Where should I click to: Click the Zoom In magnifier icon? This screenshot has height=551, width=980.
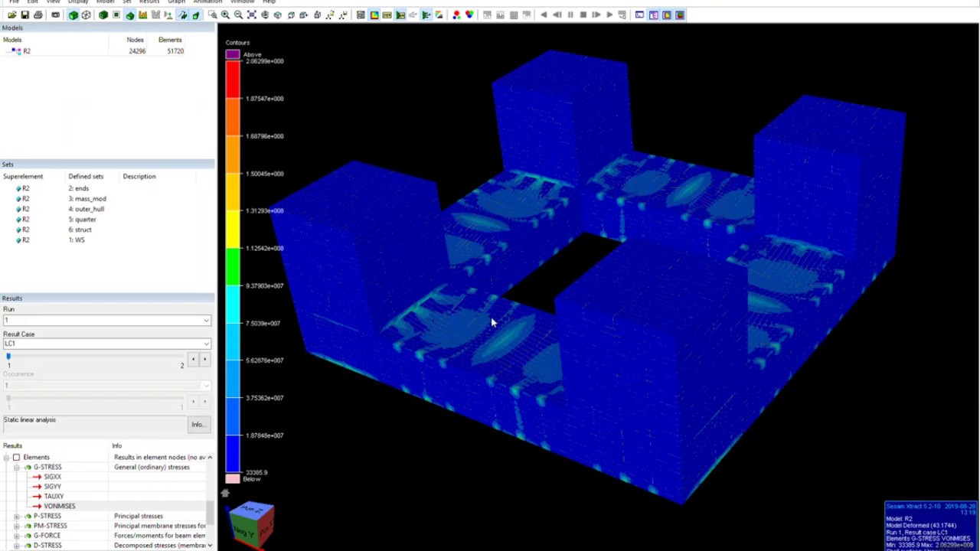tap(226, 15)
